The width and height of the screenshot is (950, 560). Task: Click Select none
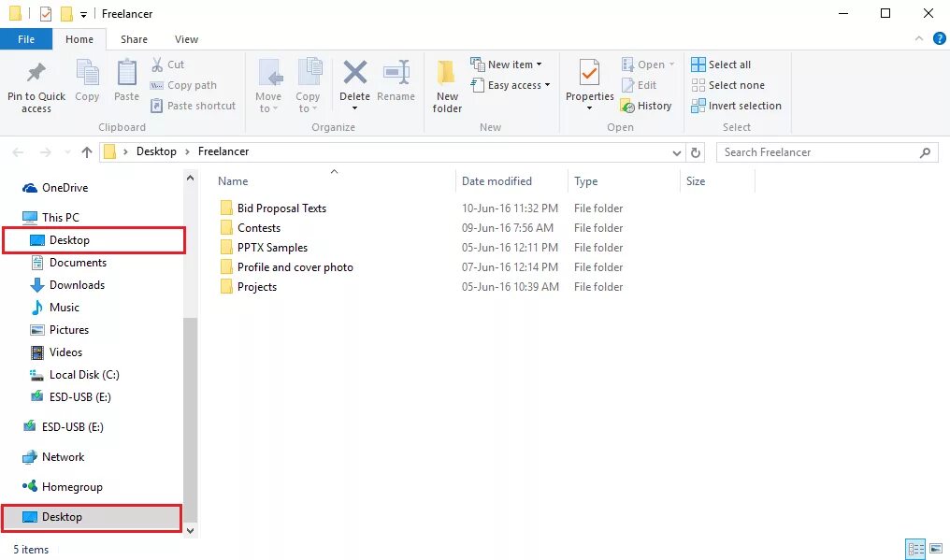728,85
